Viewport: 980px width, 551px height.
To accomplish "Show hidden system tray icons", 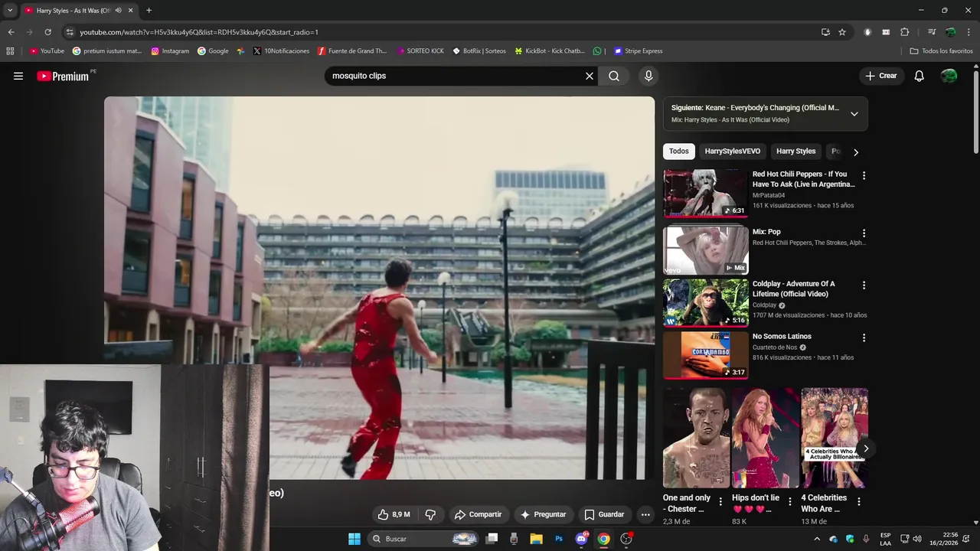I will (x=817, y=539).
